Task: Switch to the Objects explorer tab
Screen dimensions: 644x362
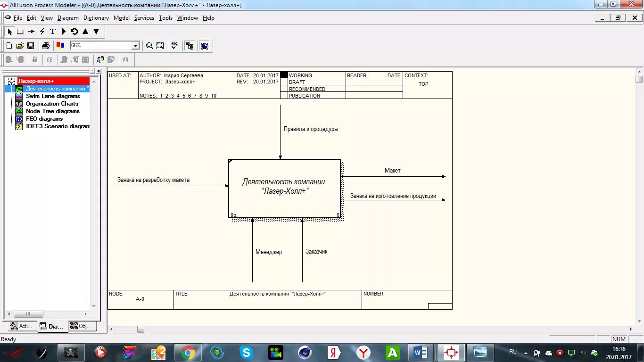Action: 83,326
